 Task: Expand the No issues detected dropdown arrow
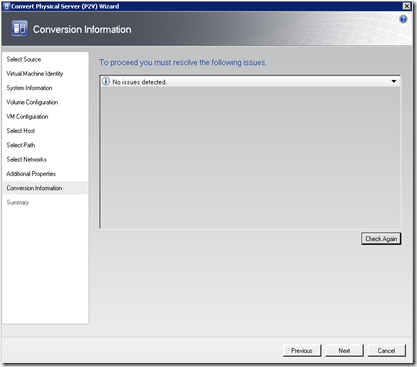pos(394,81)
